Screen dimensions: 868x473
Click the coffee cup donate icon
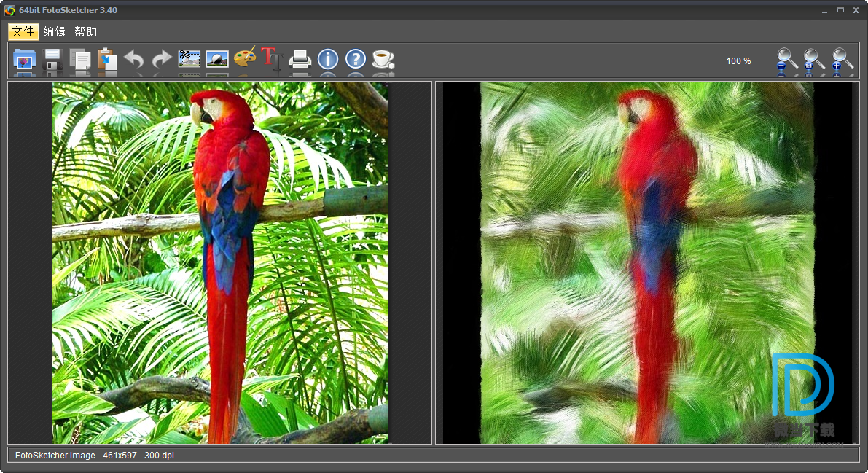383,59
